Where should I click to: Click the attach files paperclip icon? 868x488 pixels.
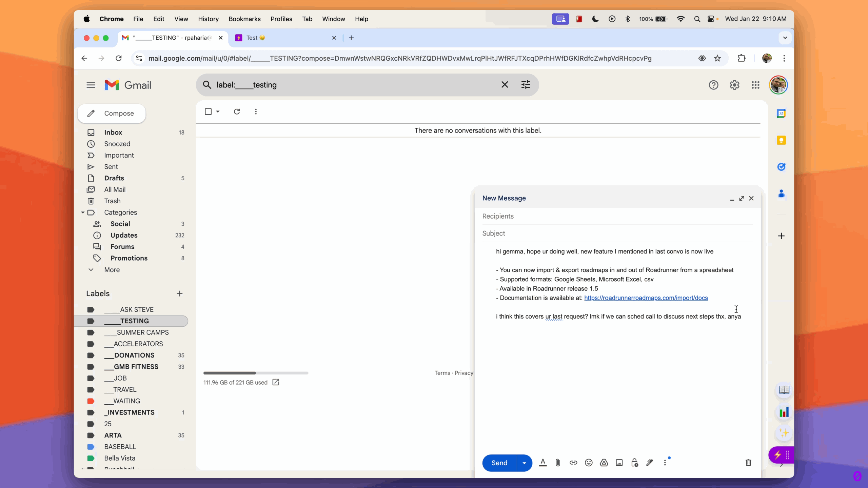pyautogui.click(x=558, y=463)
